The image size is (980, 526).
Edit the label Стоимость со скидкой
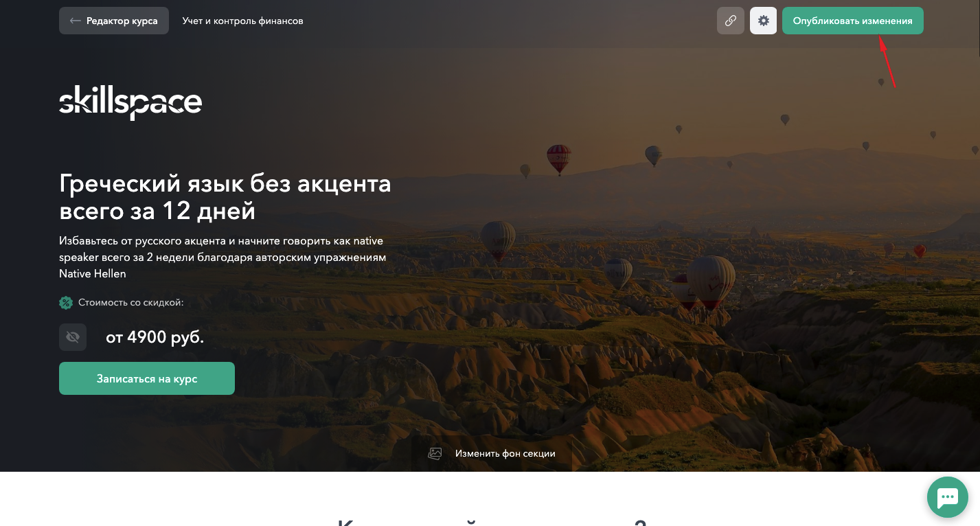[130, 302]
